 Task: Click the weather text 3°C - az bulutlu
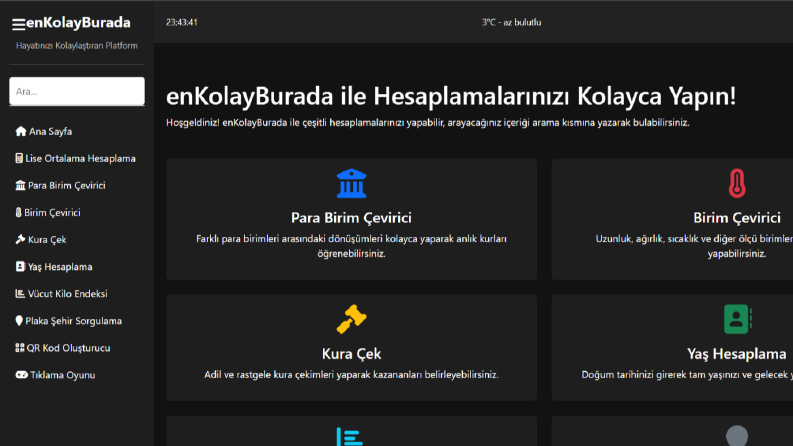tap(511, 22)
